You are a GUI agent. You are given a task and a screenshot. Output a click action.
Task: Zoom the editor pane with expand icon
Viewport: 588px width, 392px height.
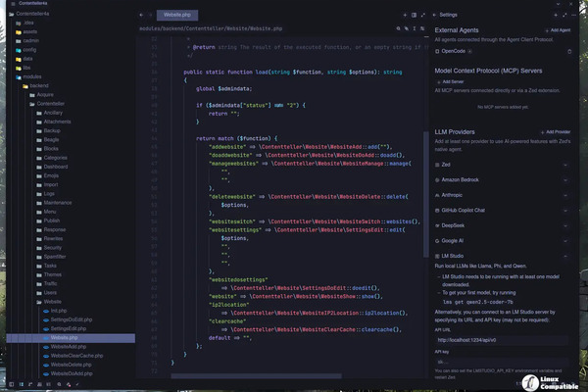tap(423, 15)
